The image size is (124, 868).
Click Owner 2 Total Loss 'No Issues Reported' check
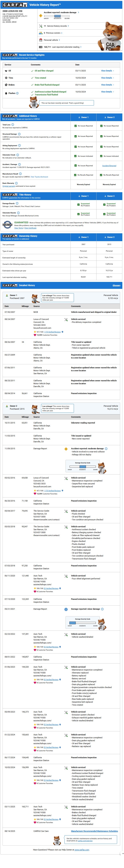(x=101, y=126)
